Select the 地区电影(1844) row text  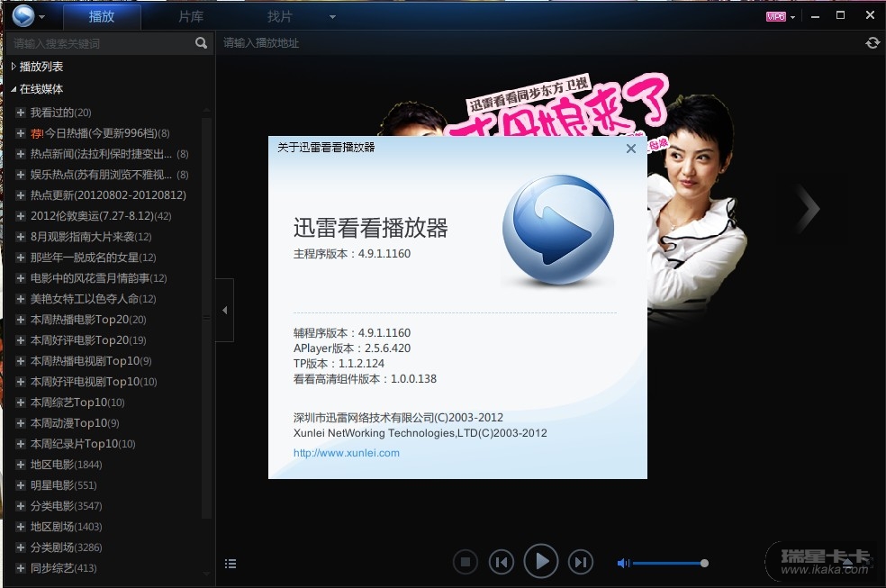tap(66, 465)
